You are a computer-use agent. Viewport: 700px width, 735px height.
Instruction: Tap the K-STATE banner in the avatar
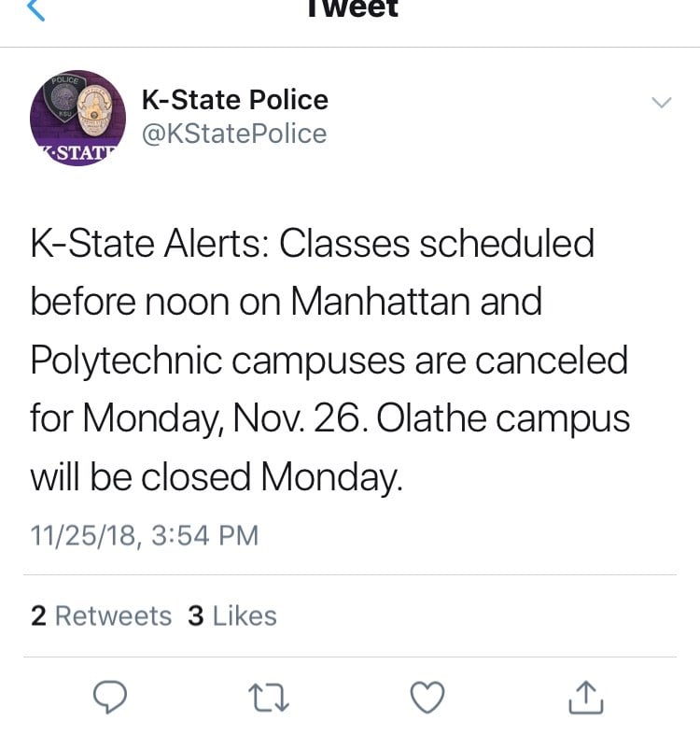(x=77, y=154)
